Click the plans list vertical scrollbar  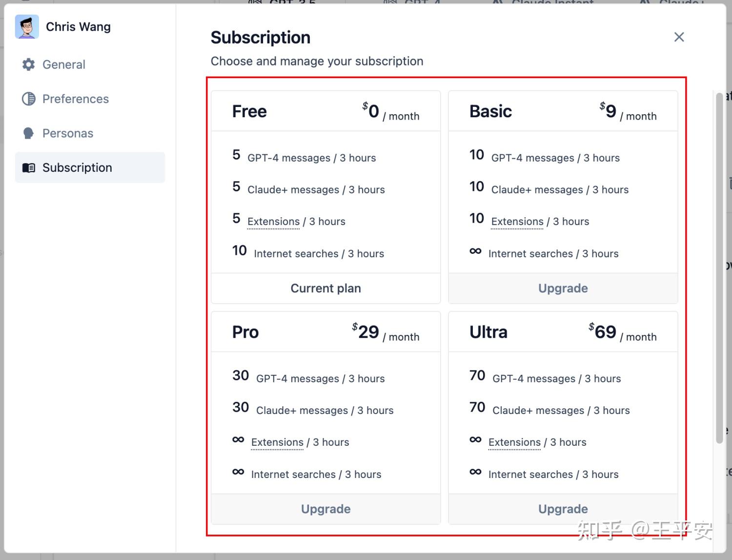[x=719, y=268]
